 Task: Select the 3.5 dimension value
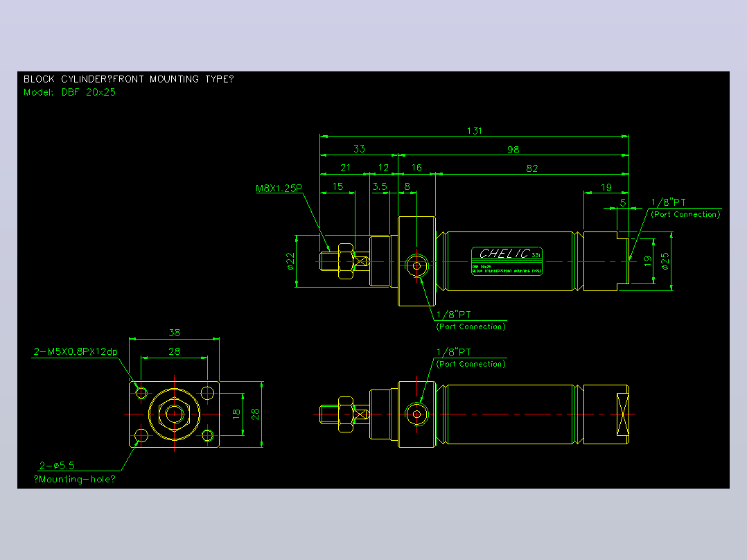pos(380,186)
